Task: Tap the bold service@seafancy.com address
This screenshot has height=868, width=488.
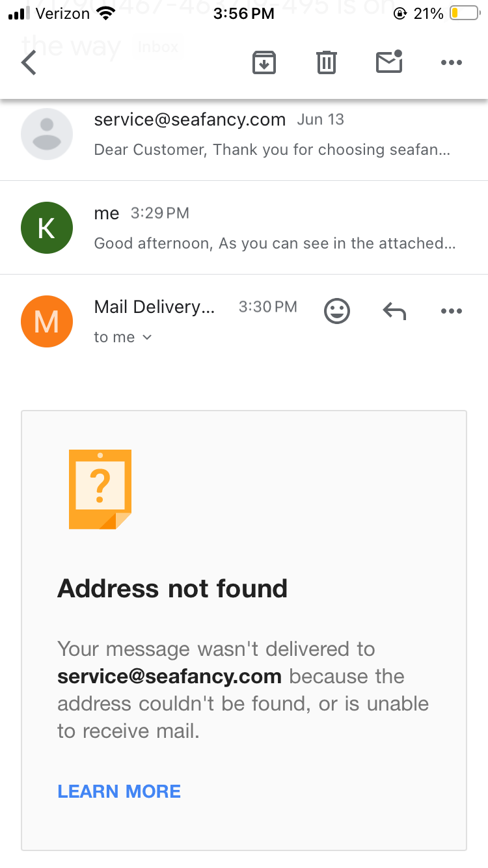Action: pos(169,676)
